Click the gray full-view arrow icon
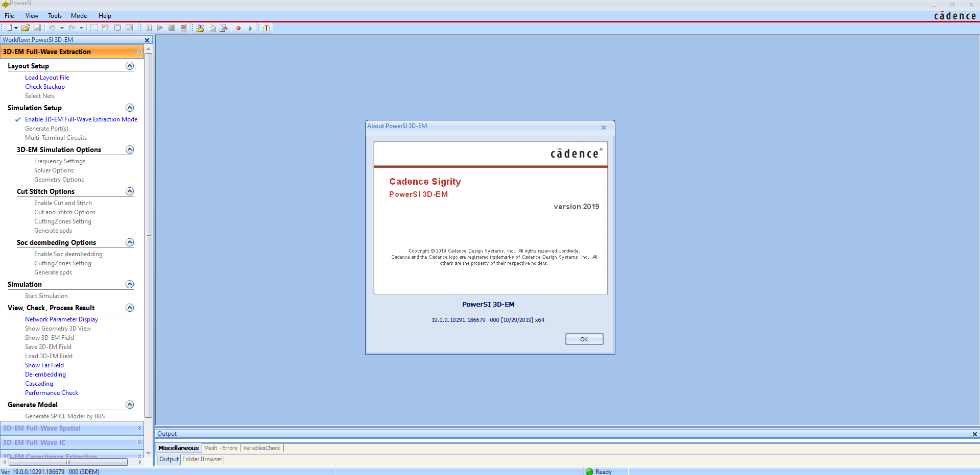Image resolution: width=980 pixels, height=475 pixels. [x=129, y=28]
